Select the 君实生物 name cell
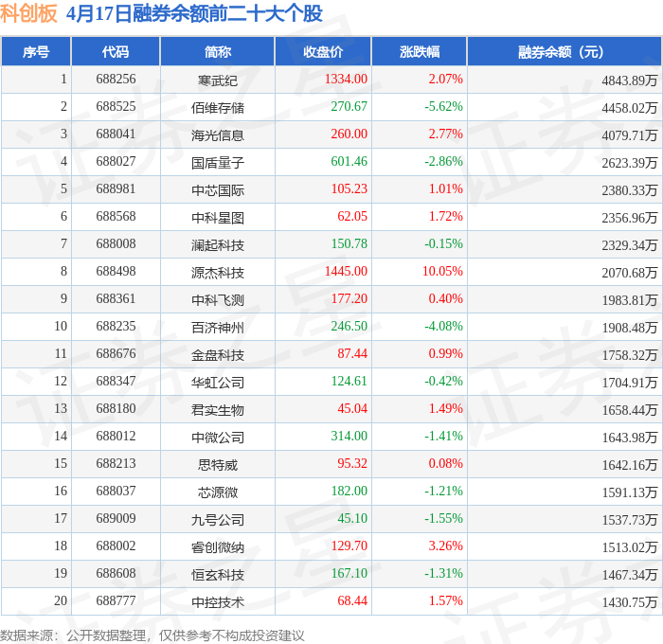Image resolution: width=663 pixels, height=644 pixels. click(218, 410)
